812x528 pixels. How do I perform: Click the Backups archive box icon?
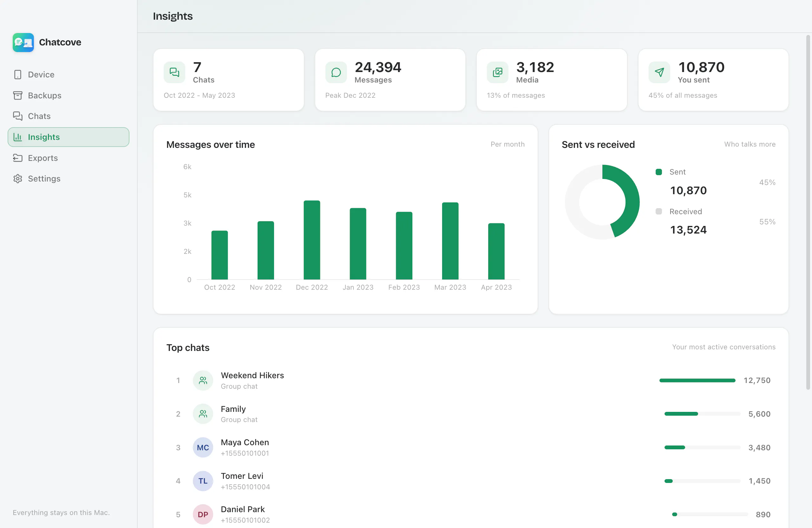click(x=18, y=95)
